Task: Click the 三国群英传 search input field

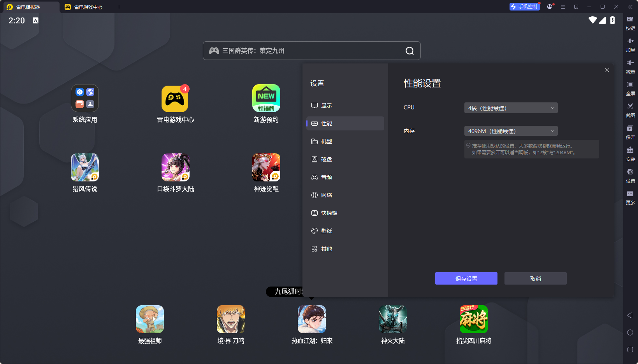Action: click(x=312, y=51)
